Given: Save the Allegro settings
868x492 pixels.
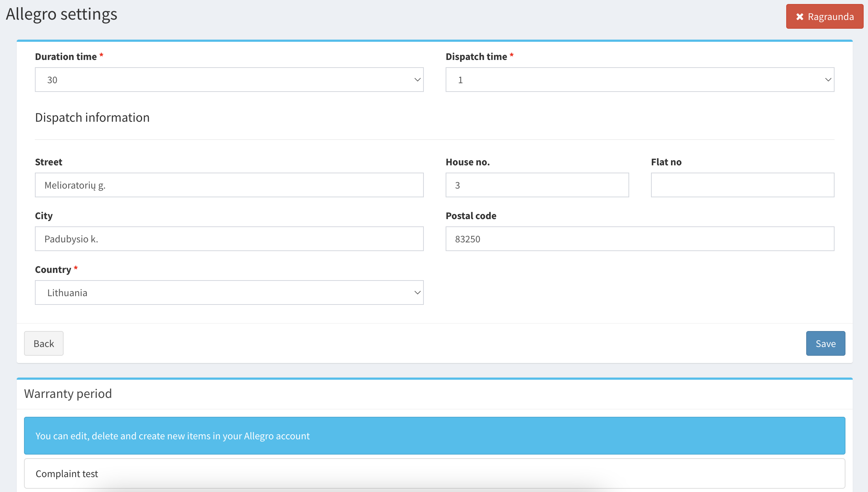Looking at the screenshot, I should (x=825, y=343).
